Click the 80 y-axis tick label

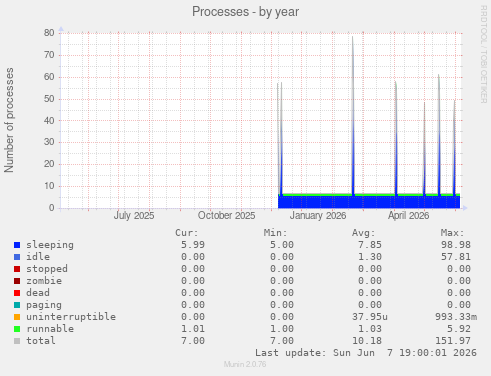click(49, 33)
